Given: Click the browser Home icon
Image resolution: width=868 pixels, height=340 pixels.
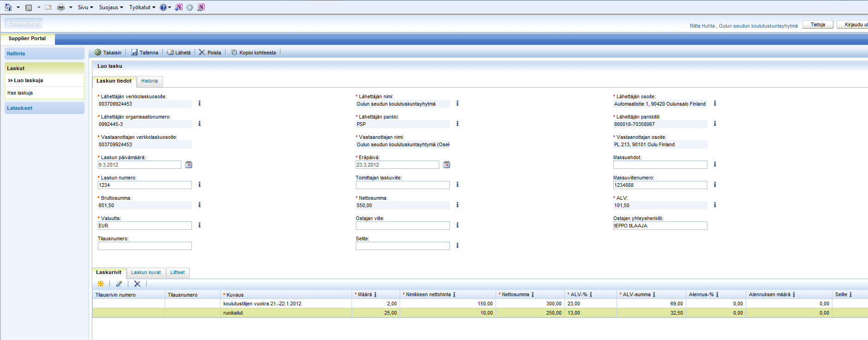Looking at the screenshot, I should pyautogui.click(x=8, y=7).
